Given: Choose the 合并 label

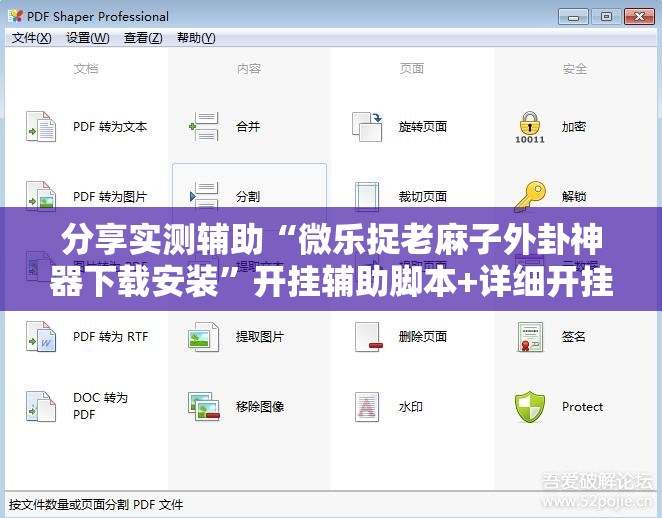Looking at the screenshot, I should 248,127.
